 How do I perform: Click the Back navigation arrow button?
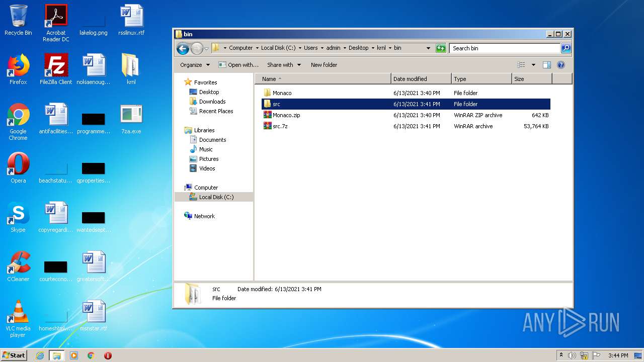tap(183, 48)
